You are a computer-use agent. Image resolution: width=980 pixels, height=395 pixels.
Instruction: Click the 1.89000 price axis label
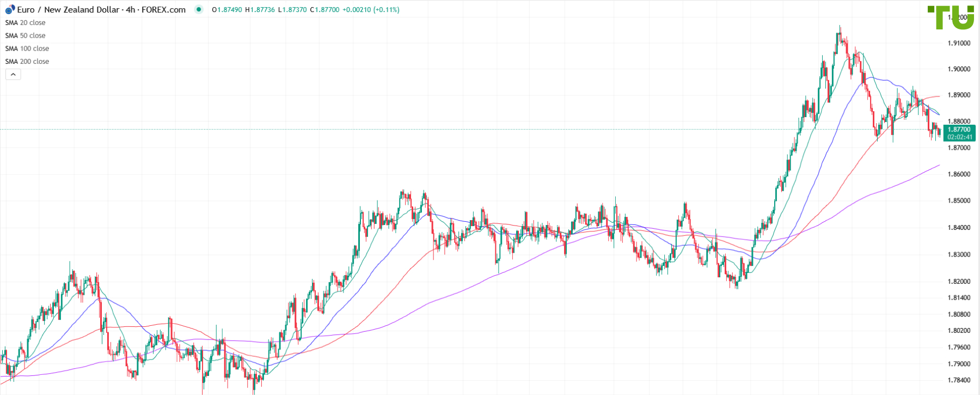959,95
